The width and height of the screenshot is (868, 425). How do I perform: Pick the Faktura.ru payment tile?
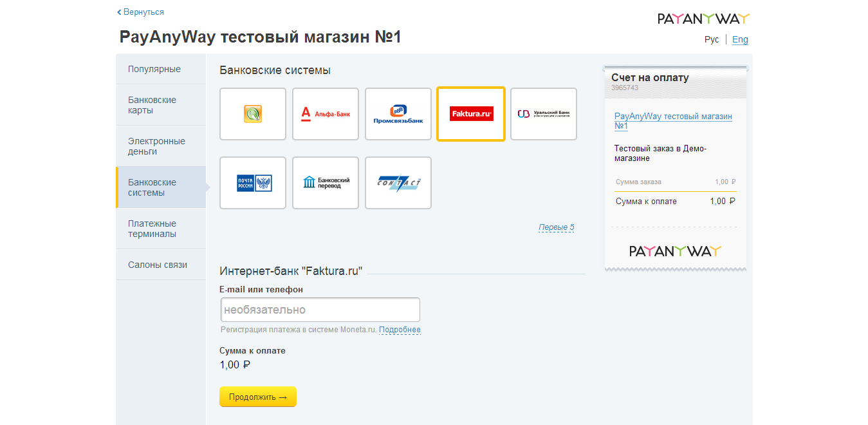tap(471, 114)
